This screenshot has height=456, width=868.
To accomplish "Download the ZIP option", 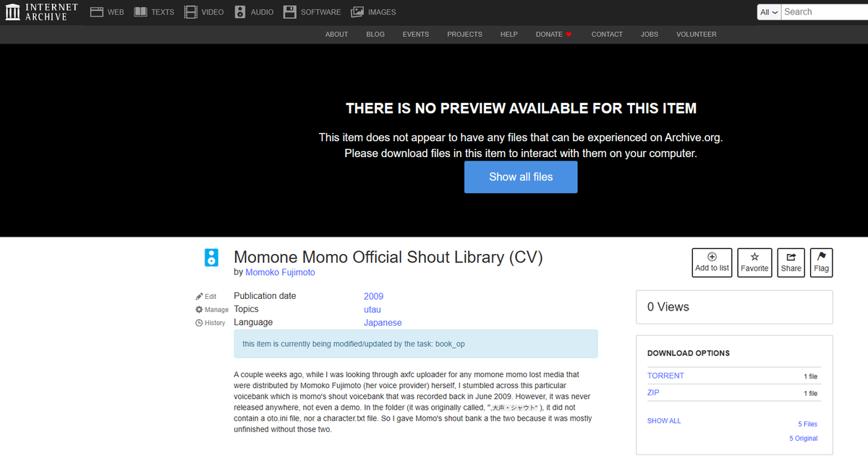I will [x=653, y=393].
